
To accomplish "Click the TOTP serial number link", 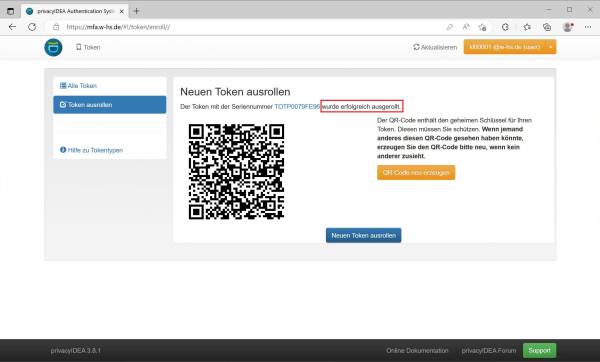I will (x=297, y=107).
